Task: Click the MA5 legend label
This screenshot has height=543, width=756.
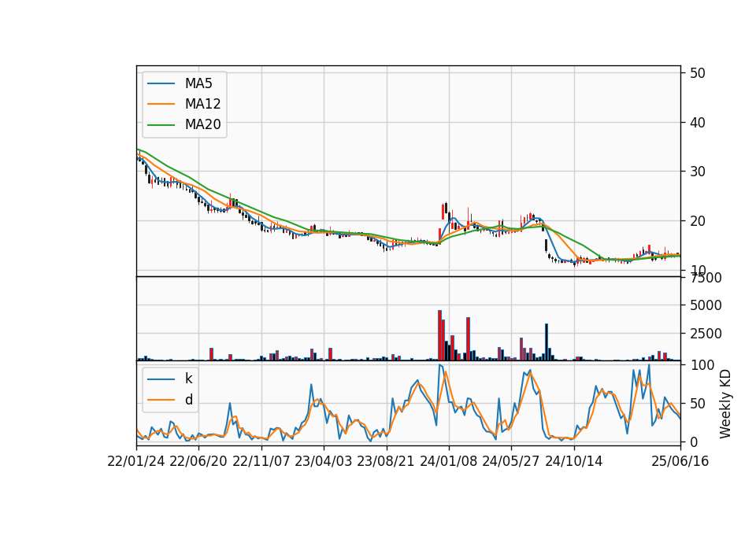Action: point(198,83)
